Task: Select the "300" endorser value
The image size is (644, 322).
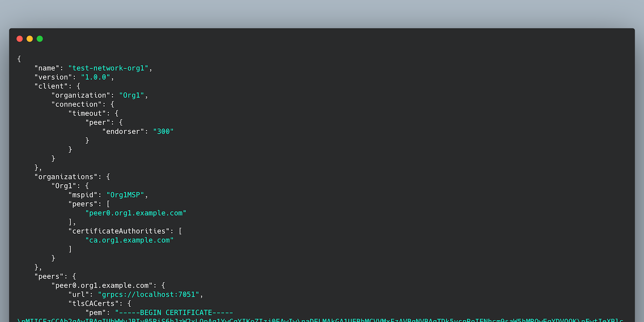Action: [164, 131]
